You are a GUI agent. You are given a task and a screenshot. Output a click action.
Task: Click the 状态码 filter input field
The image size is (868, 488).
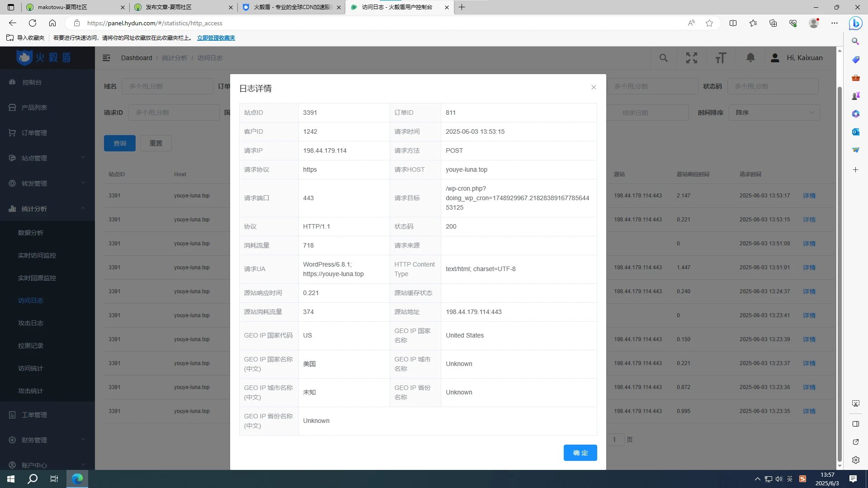pyautogui.click(x=773, y=86)
